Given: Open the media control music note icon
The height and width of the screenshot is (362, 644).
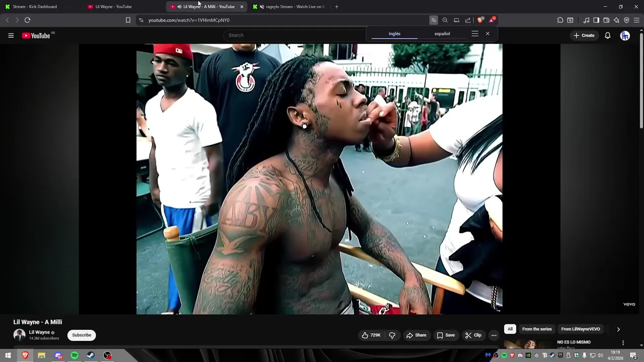Looking at the screenshot, I should 586,20.
